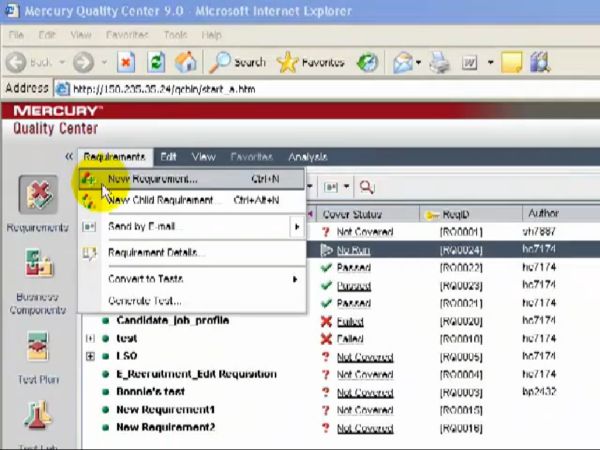Refresh the page with the green arrows icon

[156, 62]
